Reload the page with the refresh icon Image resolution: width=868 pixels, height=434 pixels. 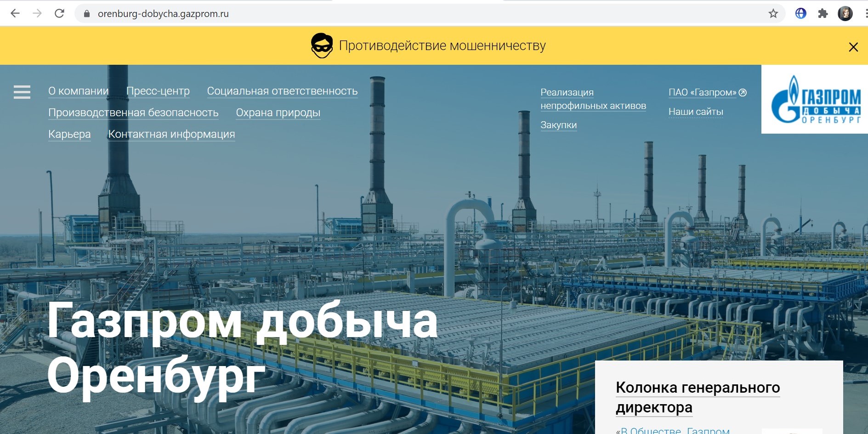(x=59, y=14)
